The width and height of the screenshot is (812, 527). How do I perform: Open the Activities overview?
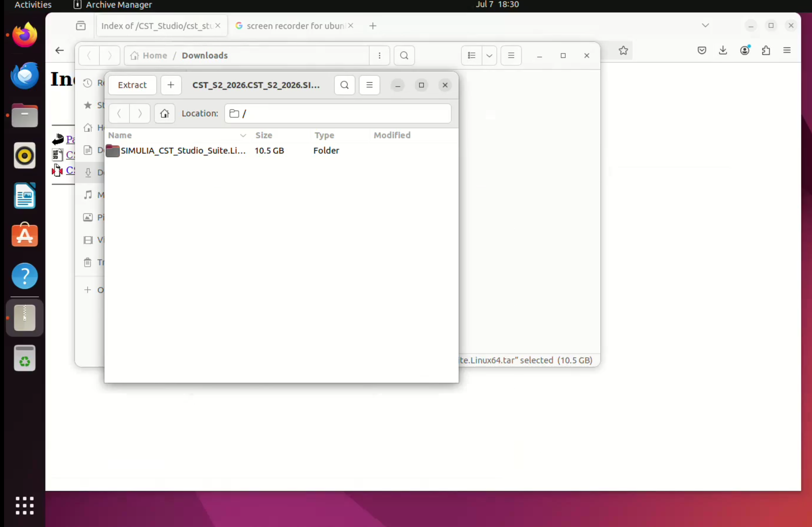pyautogui.click(x=33, y=4)
